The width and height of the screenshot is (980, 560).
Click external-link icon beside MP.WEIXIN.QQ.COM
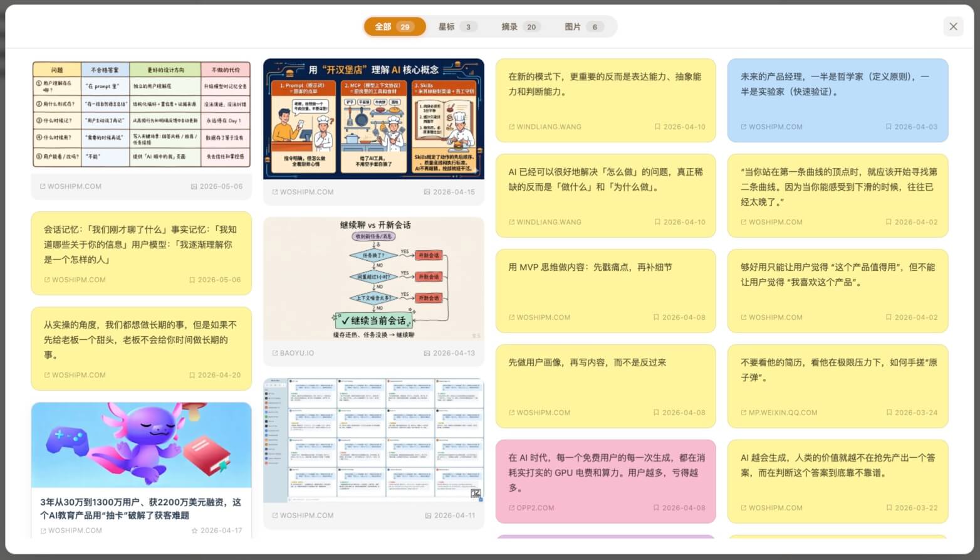click(x=744, y=413)
